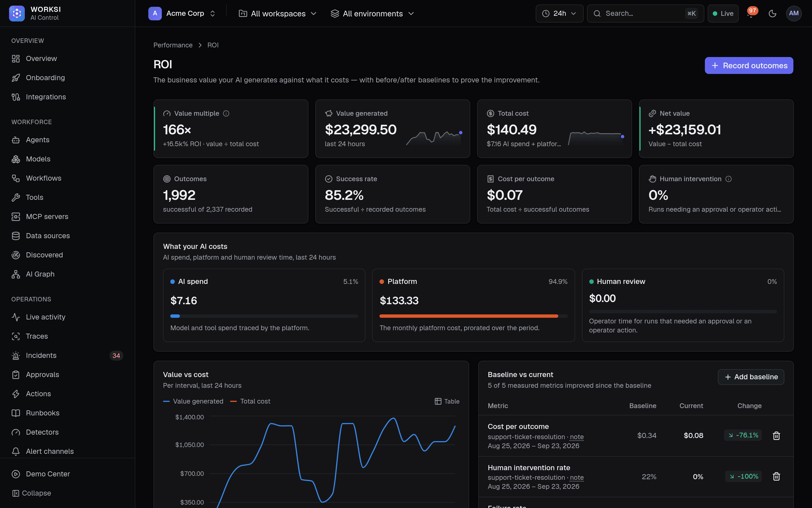Viewport: 812px width, 508px height.
Task: Click Add baseline button
Action: (751, 377)
